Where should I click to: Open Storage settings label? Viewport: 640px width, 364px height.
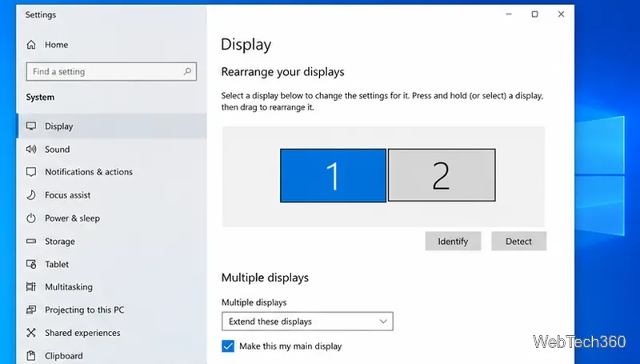59,241
